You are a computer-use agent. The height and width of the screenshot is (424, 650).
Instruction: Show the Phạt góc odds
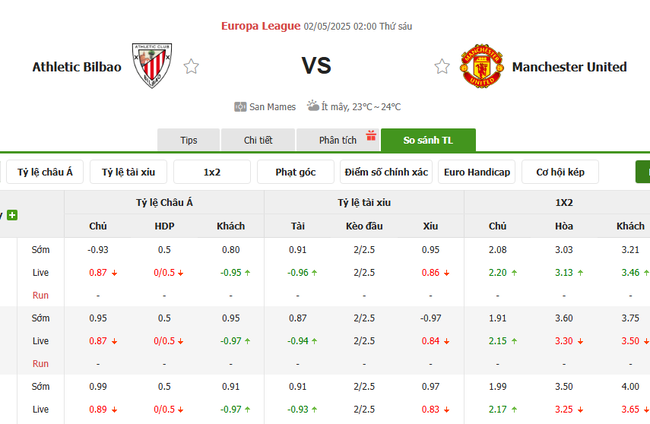pos(295,172)
